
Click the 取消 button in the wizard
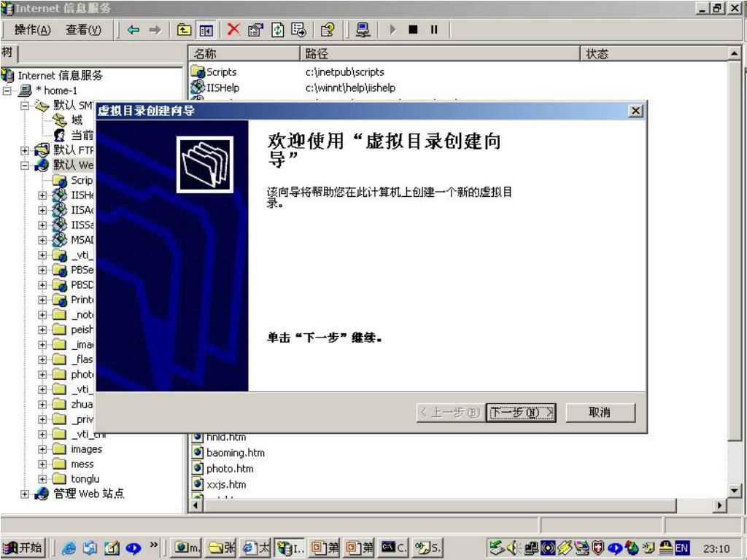[x=600, y=413]
